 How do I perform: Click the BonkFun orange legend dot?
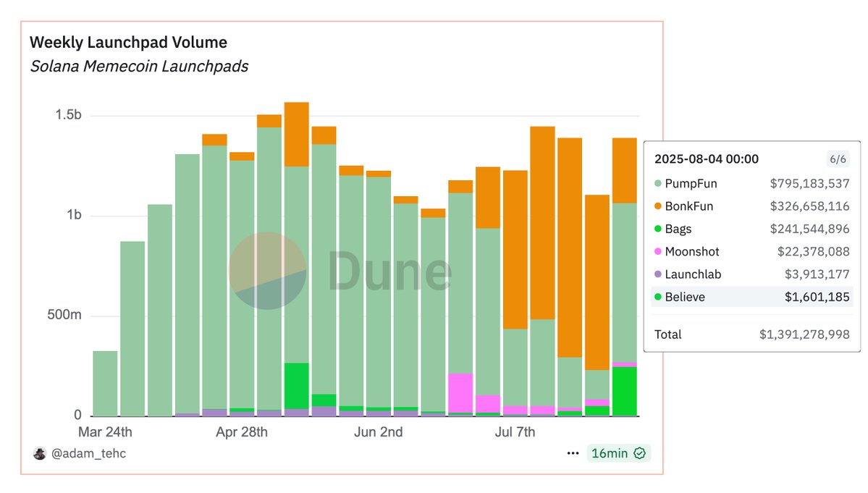pyautogui.click(x=657, y=206)
